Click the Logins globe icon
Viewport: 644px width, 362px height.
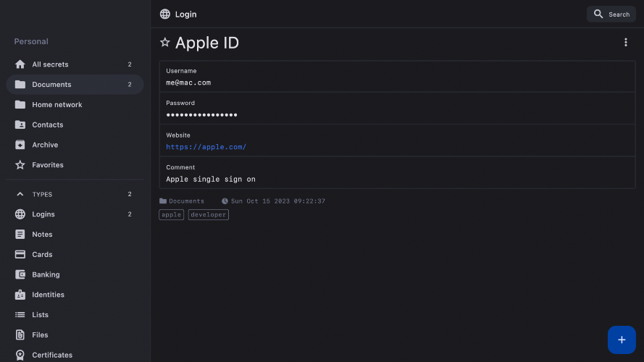20,214
